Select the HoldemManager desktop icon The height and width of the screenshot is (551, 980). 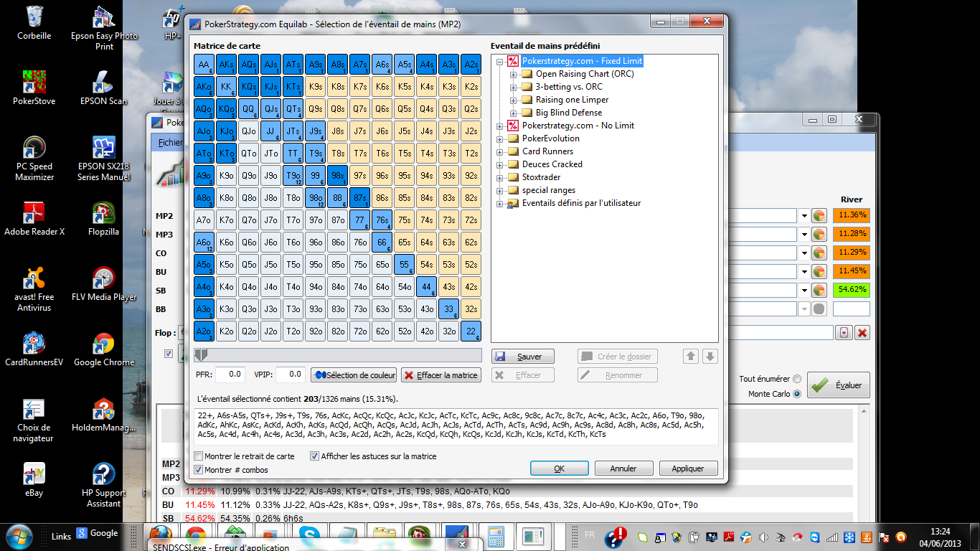[x=104, y=415]
